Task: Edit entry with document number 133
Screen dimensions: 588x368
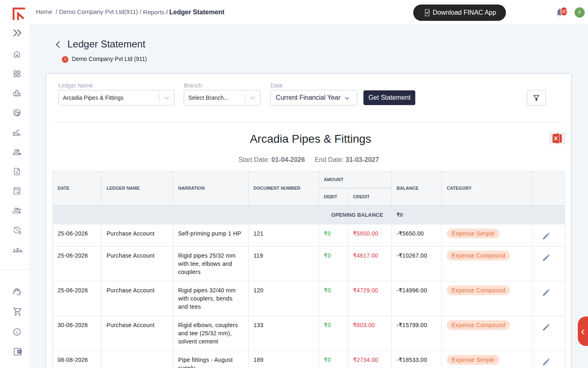Action: pos(546,327)
